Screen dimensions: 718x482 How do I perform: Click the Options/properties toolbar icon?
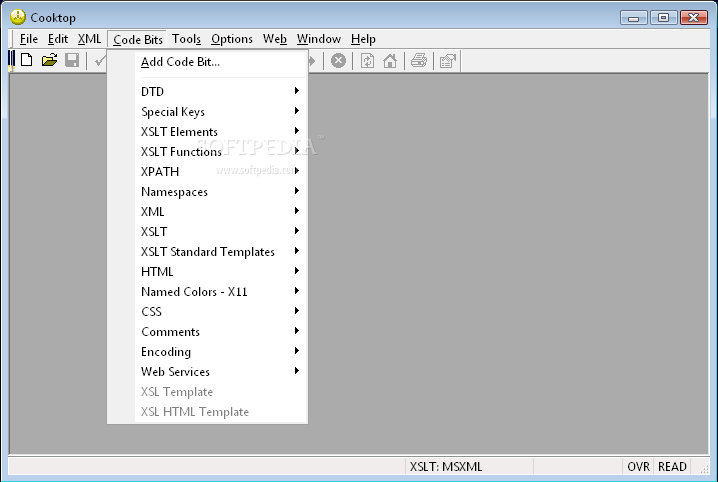[448, 60]
